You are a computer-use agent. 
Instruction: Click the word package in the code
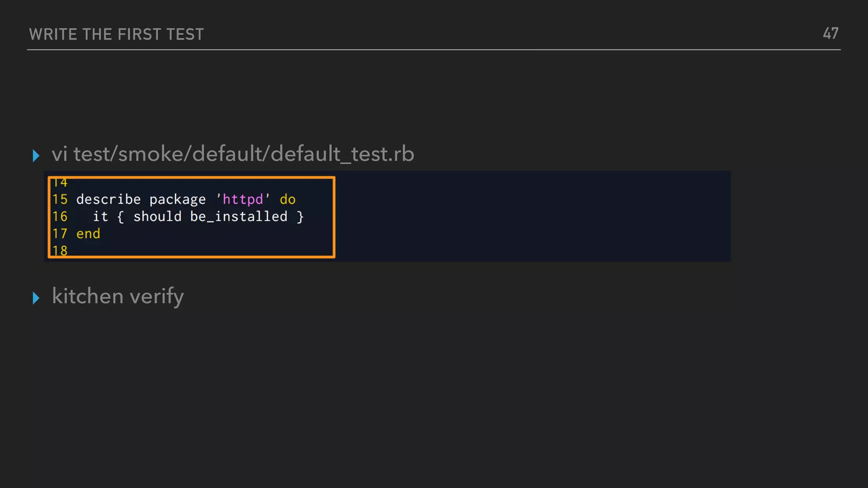point(178,199)
